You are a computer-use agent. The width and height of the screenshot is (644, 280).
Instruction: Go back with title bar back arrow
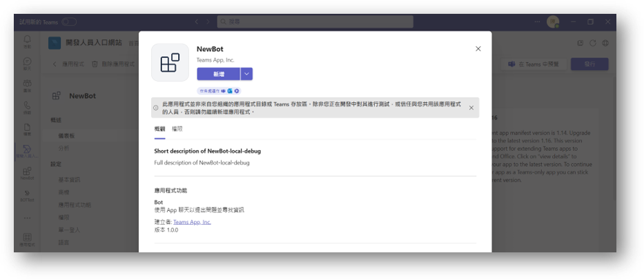pos(196,22)
